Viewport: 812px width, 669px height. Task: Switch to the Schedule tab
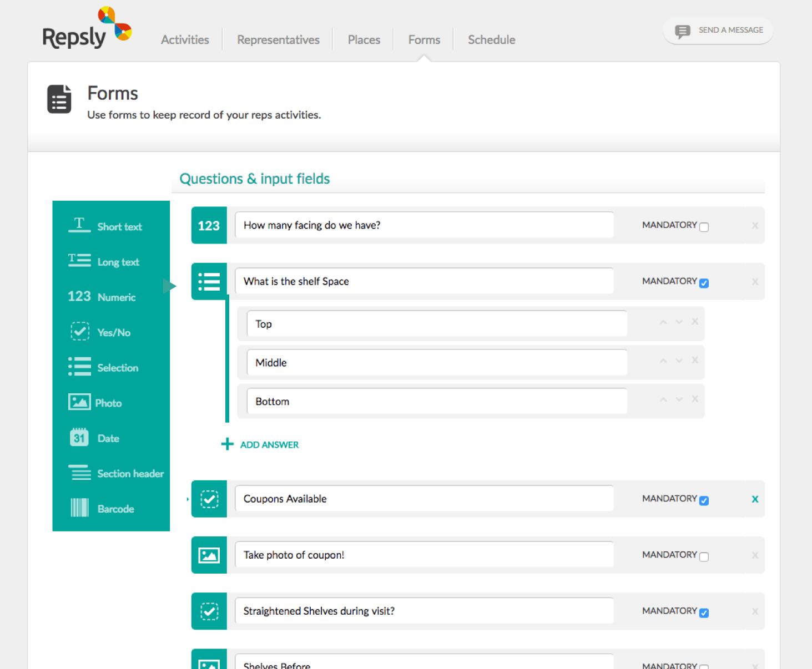[x=491, y=39]
